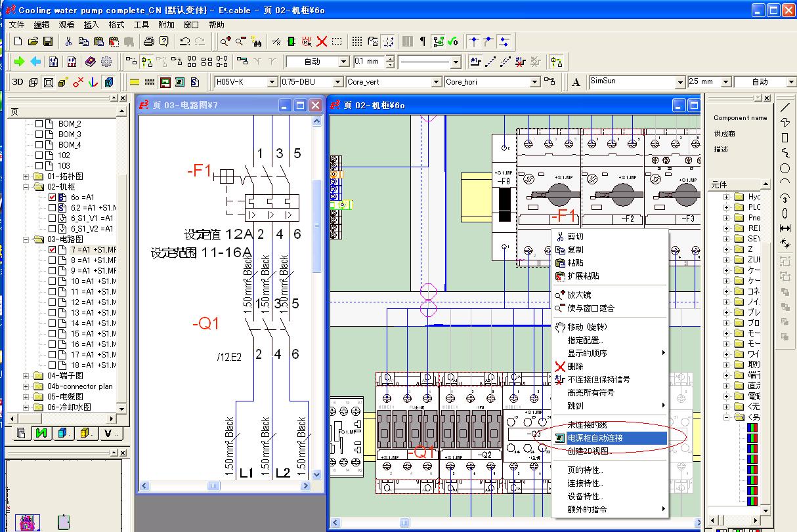Click the blue back arrow icon
The width and height of the screenshot is (797, 532).
[x=35, y=62]
